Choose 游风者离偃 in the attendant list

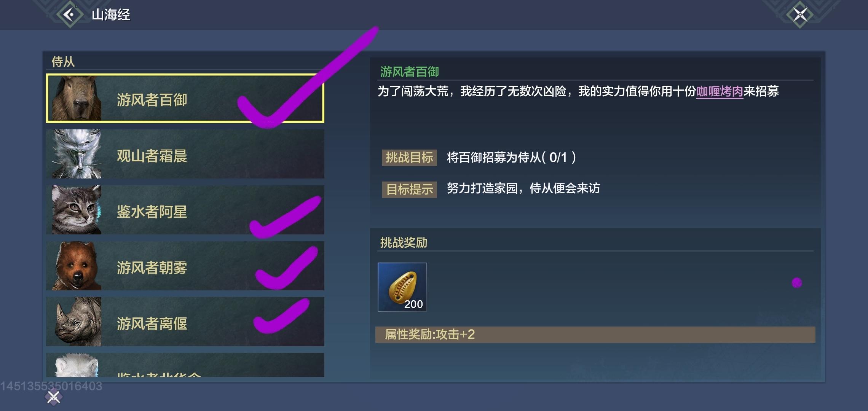coord(185,322)
